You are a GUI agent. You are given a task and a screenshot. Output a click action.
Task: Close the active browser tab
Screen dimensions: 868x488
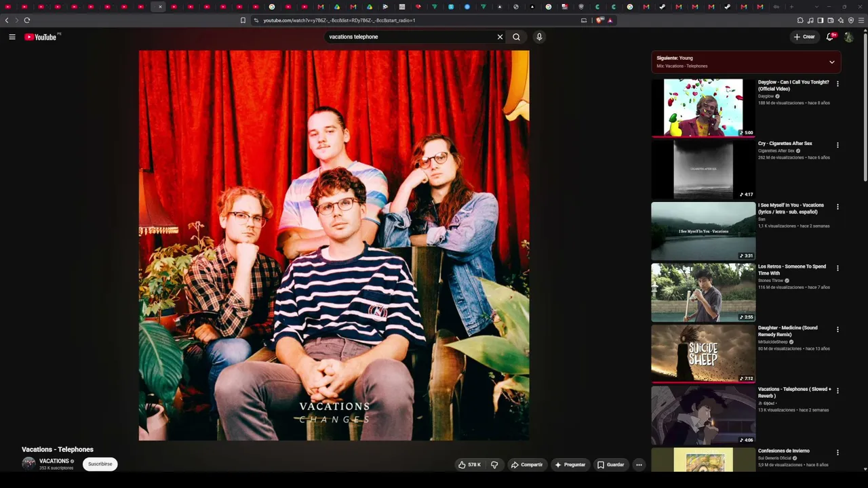click(x=160, y=7)
